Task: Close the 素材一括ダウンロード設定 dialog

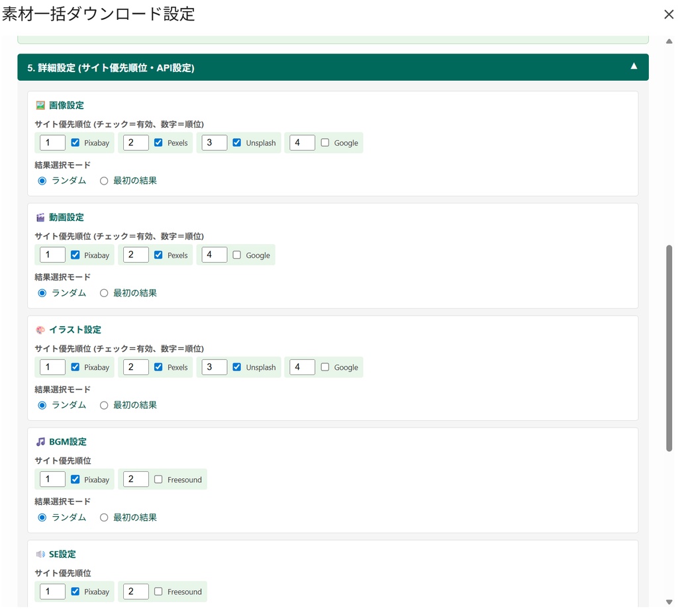Action: click(669, 14)
